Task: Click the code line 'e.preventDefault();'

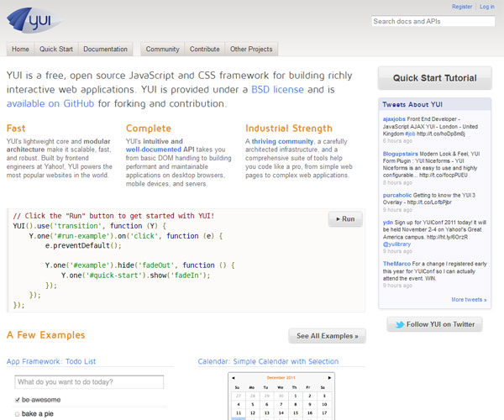Action: 83,246
